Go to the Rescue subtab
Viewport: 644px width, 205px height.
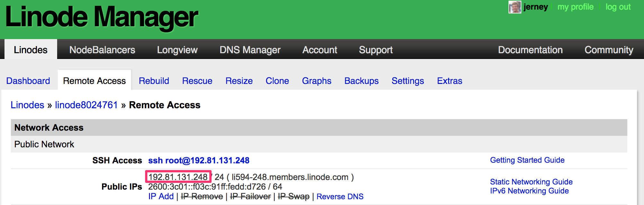(x=197, y=81)
